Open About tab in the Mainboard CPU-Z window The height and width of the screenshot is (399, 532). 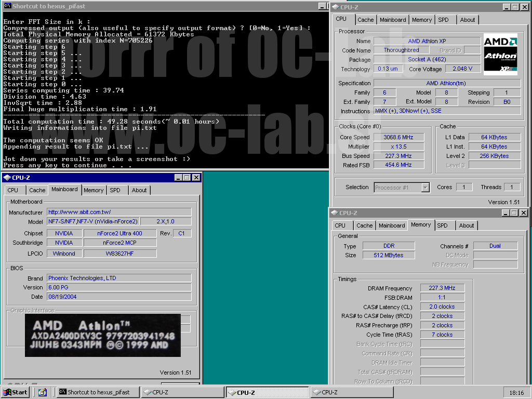[x=139, y=190]
